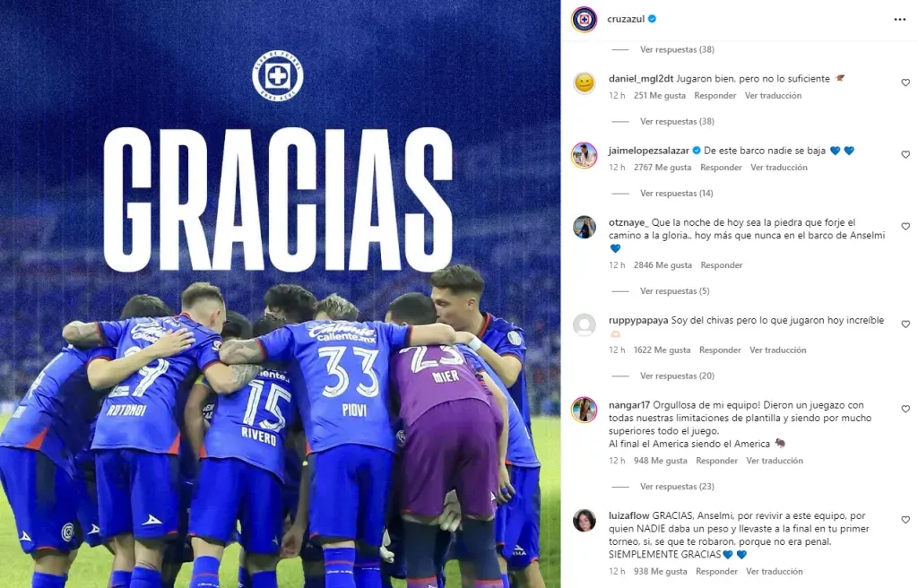This screenshot has height=588, width=918.
Task: Like otznaye_'s comment with the heart
Action: 905,227
